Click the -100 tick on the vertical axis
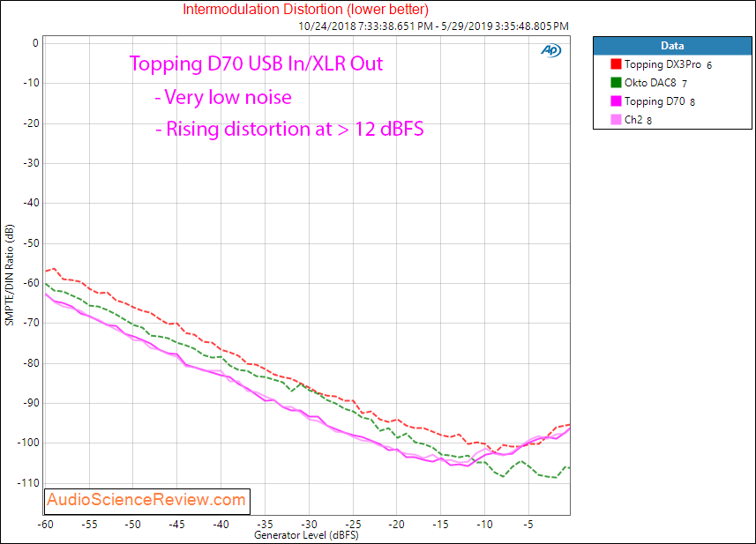Viewport: 756px width, 544px height. point(28,443)
